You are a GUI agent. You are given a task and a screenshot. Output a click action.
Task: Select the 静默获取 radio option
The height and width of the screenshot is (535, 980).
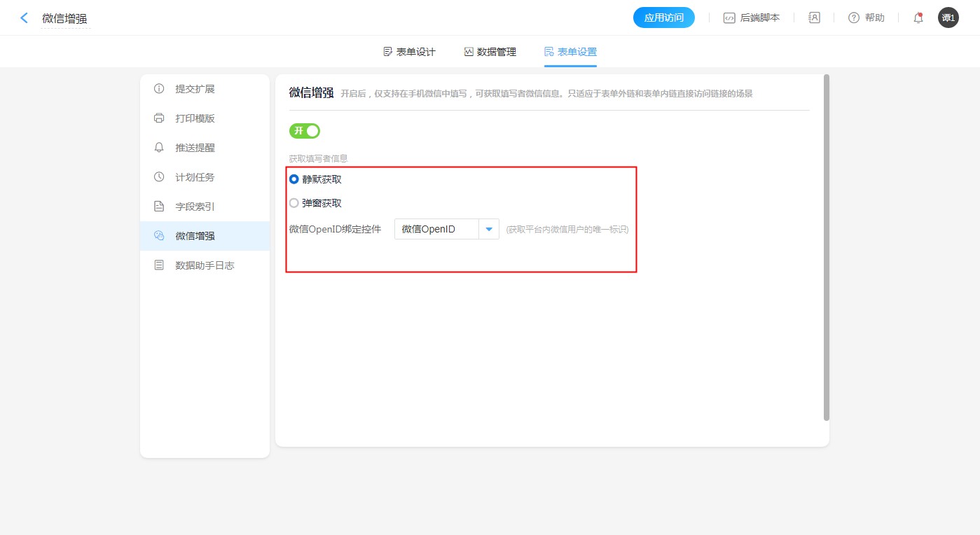tap(294, 179)
